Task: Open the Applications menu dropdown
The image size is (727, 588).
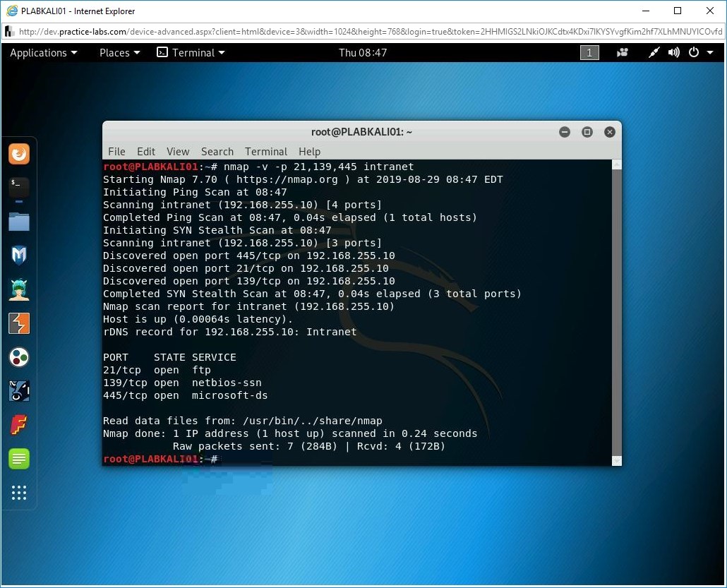Action: coord(43,53)
